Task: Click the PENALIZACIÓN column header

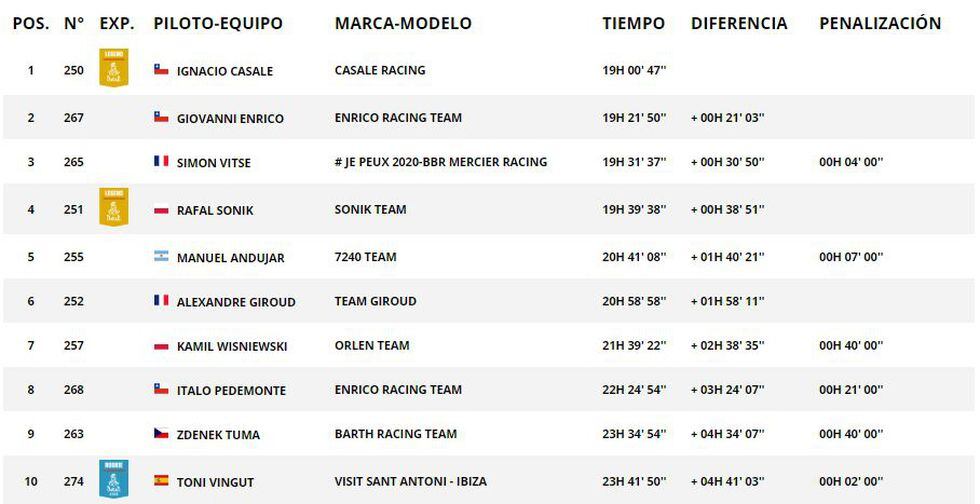Action: point(880,23)
